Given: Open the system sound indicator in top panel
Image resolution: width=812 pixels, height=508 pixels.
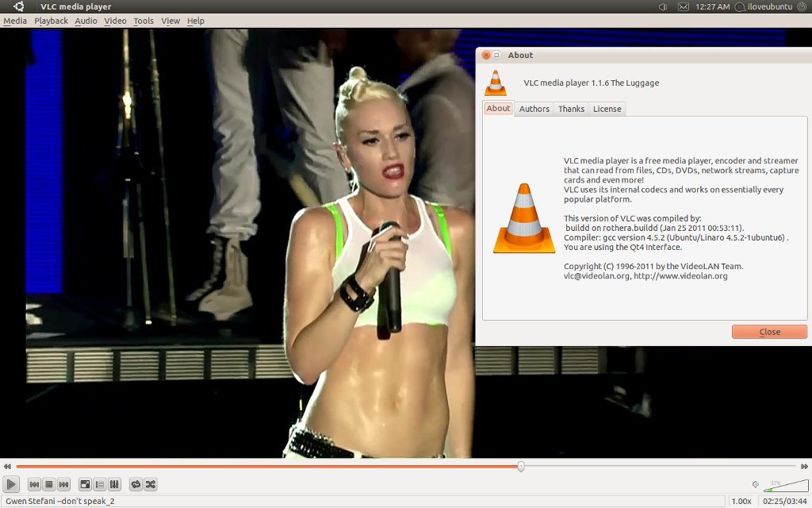Looking at the screenshot, I should tap(662, 6).
